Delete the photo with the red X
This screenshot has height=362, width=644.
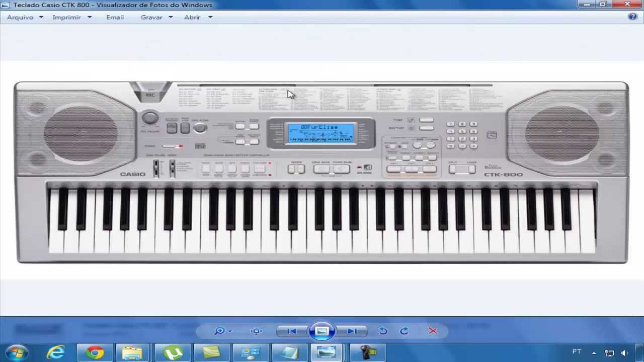[x=433, y=331]
